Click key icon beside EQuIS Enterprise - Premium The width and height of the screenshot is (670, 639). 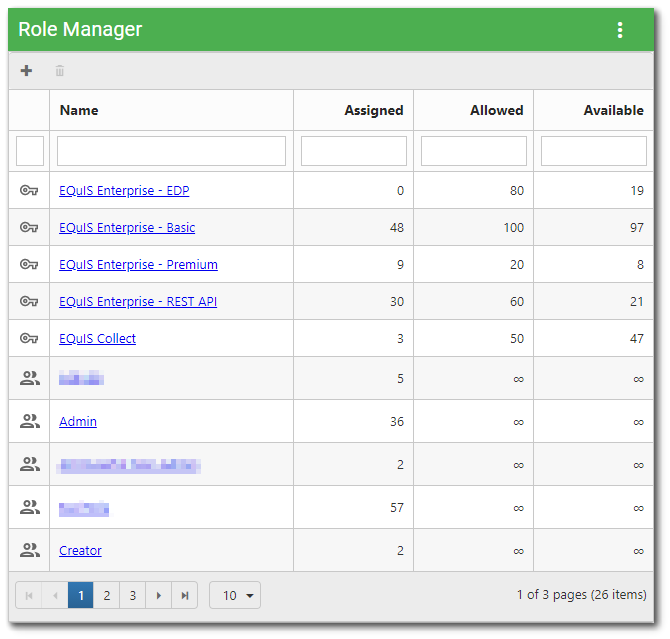(29, 264)
